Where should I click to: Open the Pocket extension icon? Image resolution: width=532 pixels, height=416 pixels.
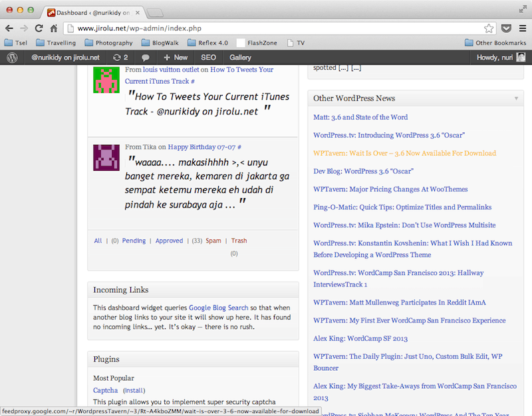(x=506, y=29)
